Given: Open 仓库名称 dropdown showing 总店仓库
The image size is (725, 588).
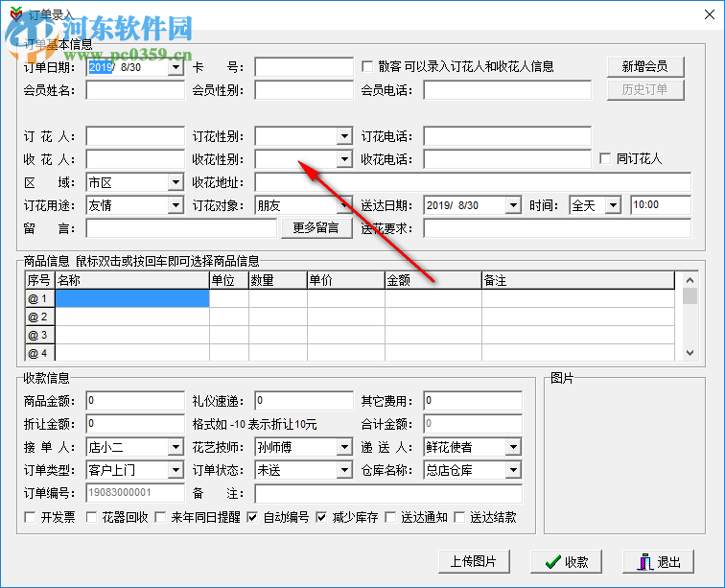Looking at the screenshot, I should (x=513, y=470).
